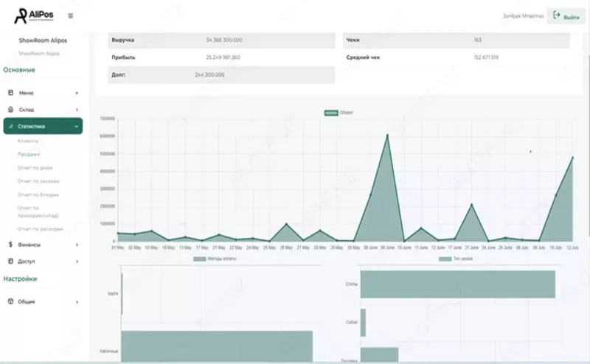Click the Склад warehouse icon

click(10, 110)
